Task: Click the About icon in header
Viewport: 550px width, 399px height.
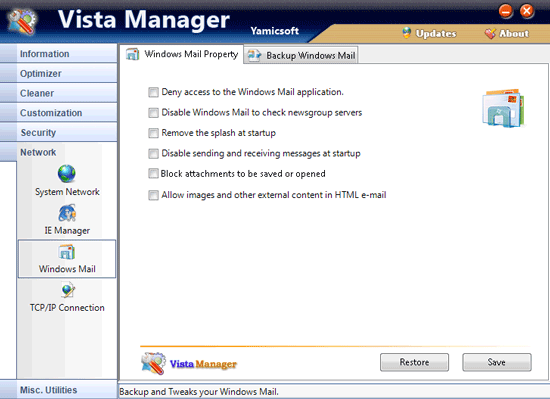Action: [x=490, y=33]
